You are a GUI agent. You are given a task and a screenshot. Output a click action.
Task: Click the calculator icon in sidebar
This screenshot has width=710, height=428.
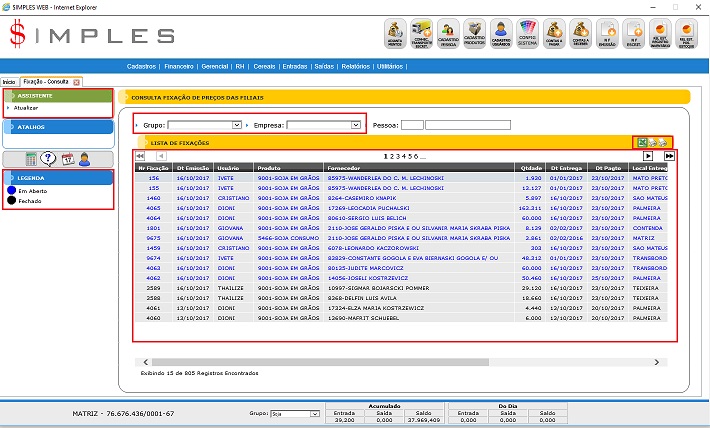[x=32, y=159]
